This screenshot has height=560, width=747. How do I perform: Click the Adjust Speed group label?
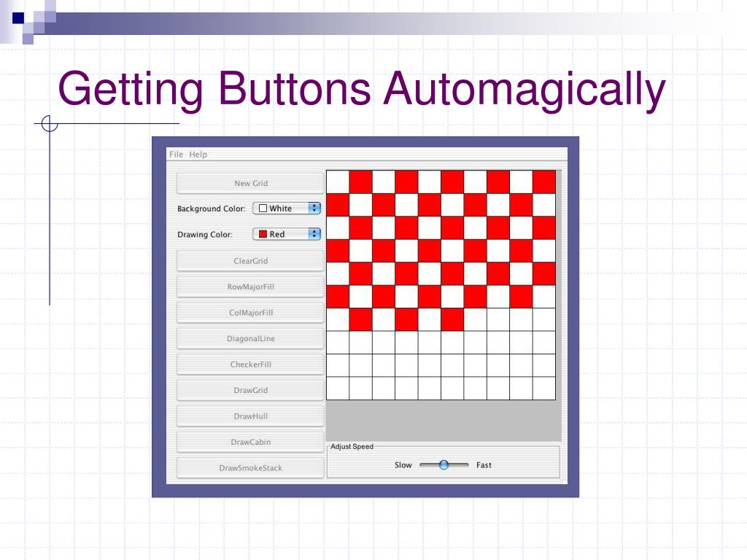[x=352, y=447]
